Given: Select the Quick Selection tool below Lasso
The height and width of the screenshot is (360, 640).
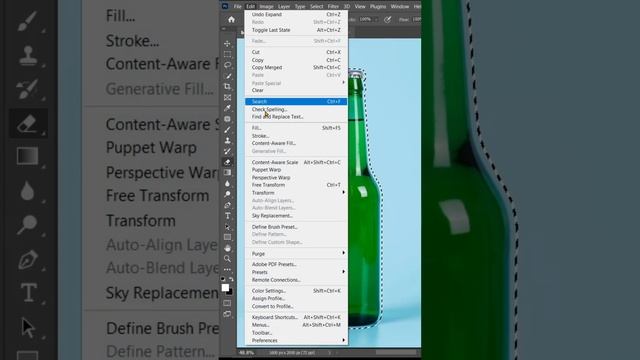Looking at the screenshot, I should (x=227, y=76).
